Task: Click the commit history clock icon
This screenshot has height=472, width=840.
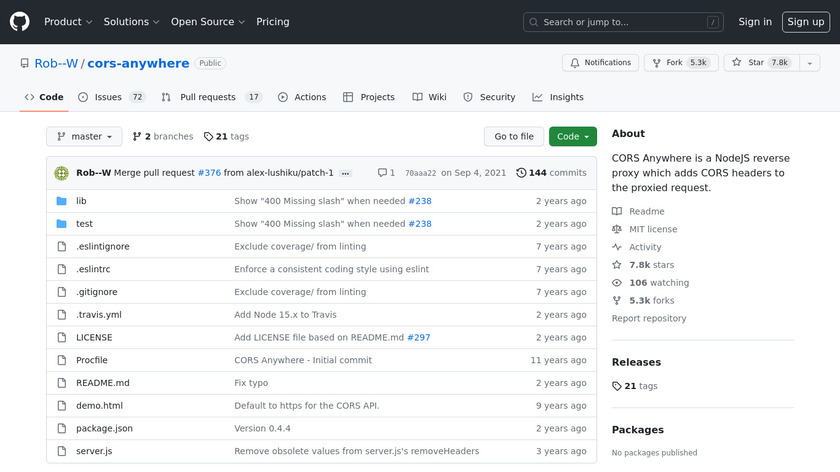Action: point(521,173)
